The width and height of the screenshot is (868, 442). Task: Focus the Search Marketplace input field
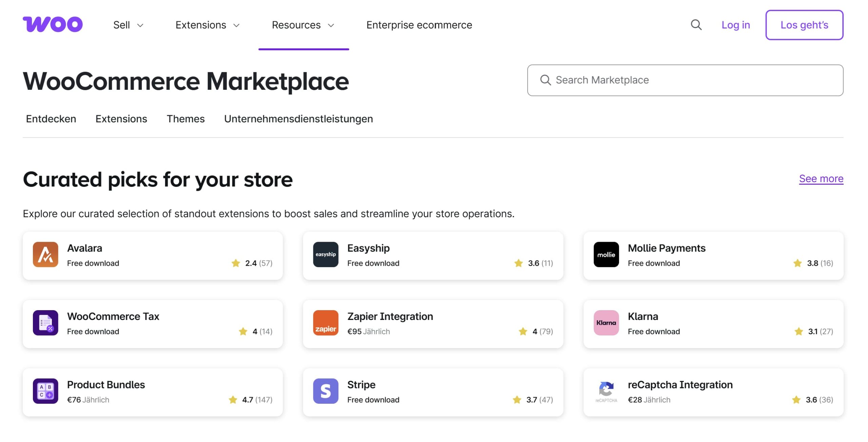[x=685, y=80]
